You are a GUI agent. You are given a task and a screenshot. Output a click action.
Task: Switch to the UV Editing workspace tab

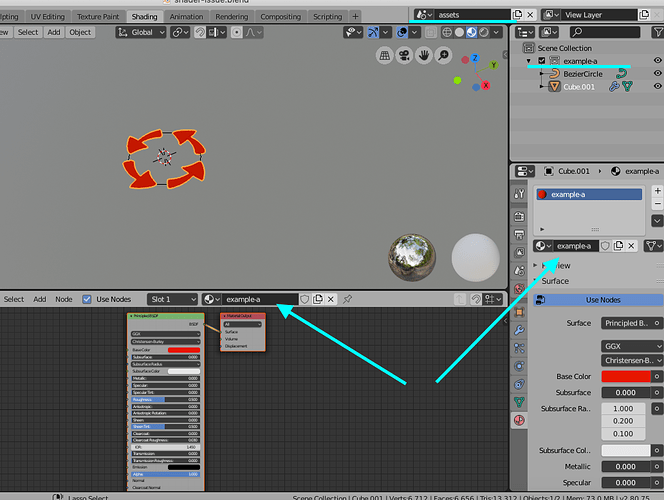tap(47, 17)
